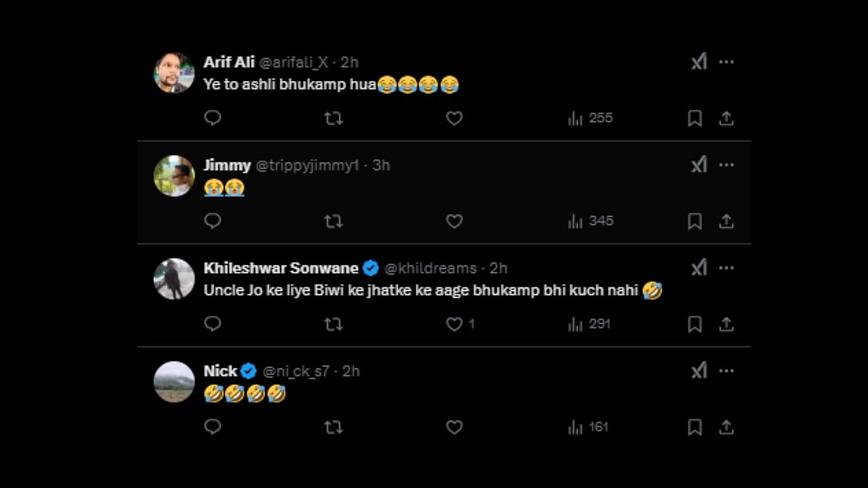Image resolution: width=868 pixels, height=488 pixels.
Task: Open @khildreams handle link
Action: coord(430,268)
